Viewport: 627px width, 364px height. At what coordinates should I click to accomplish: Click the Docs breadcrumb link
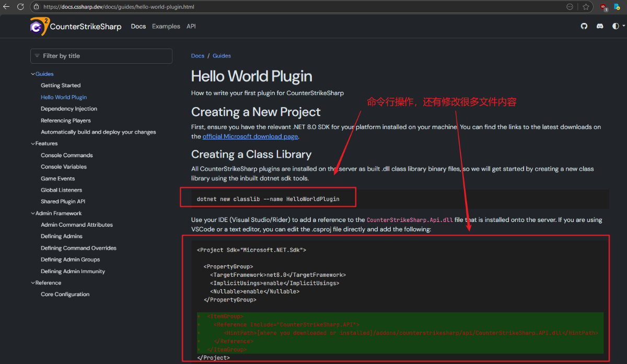point(198,56)
